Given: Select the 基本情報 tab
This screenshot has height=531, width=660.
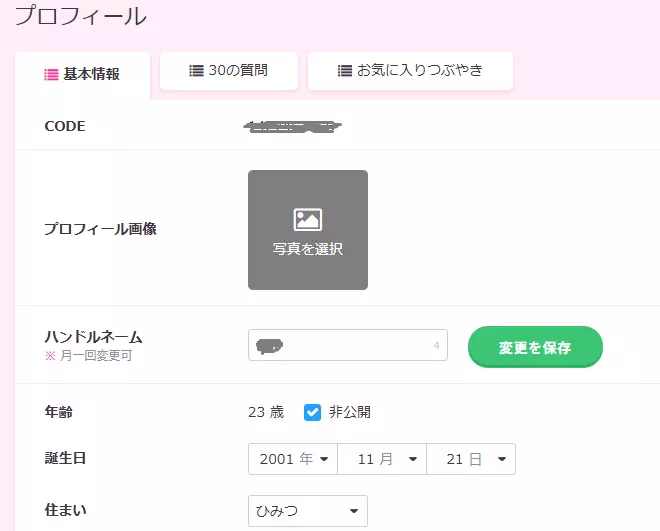Looking at the screenshot, I should pyautogui.click(x=83, y=75).
